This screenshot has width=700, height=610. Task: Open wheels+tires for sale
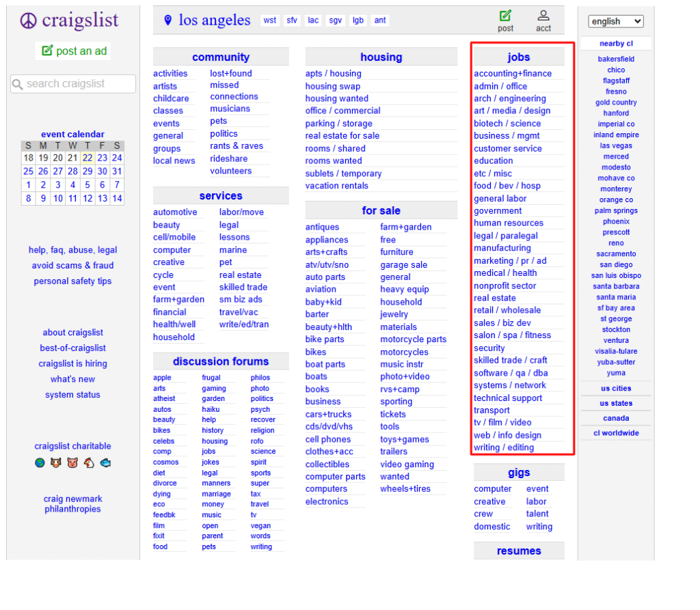[405, 489]
